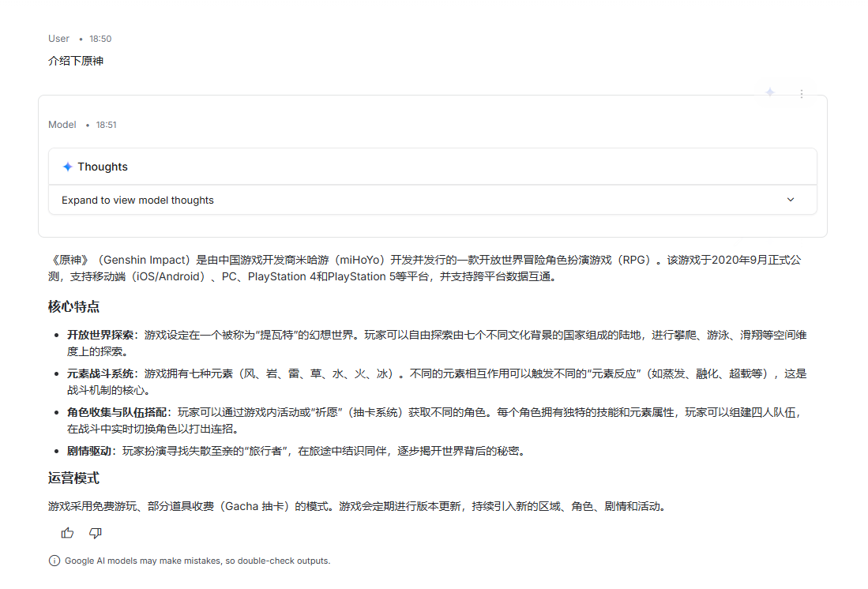Viewport: 868px width, 589px height.
Task: Click the Thoughts panel header label
Action: (103, 167)
